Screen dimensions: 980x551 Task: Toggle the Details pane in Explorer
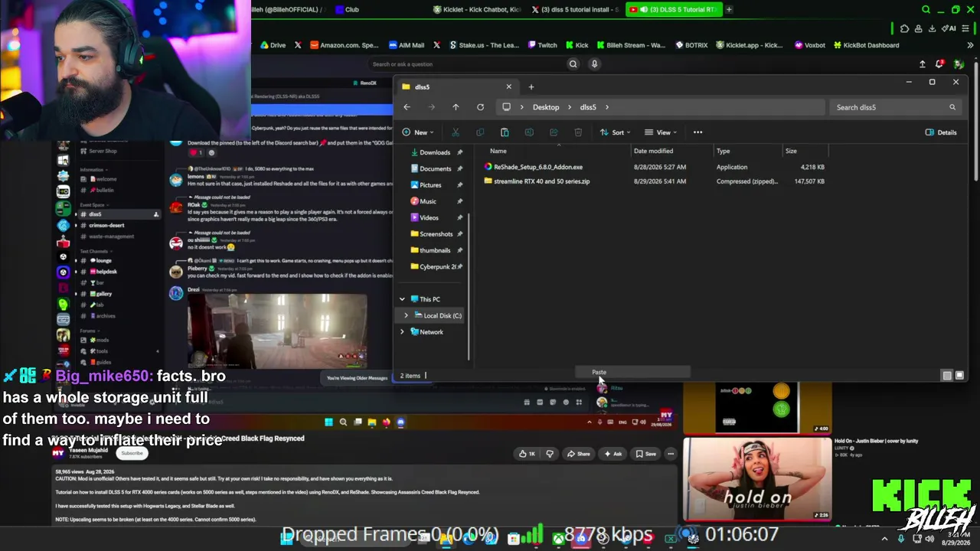click(x=941, y=132)
